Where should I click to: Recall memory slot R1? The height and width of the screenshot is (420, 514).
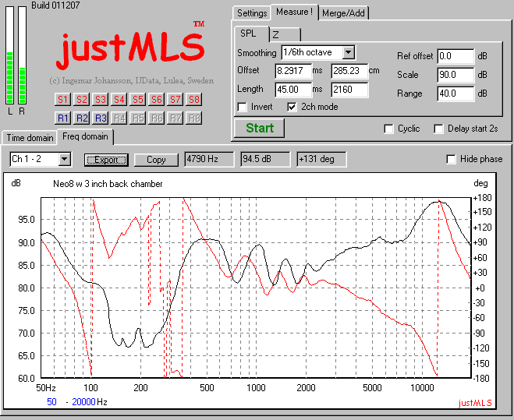pyautogui.click(x=62, y=118)
